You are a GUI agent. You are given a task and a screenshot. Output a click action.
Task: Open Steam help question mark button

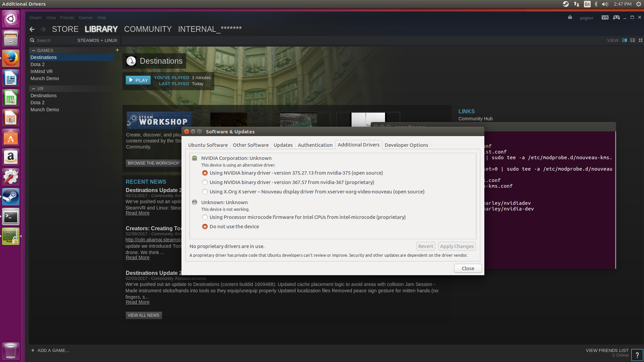(x=637, y=355)
